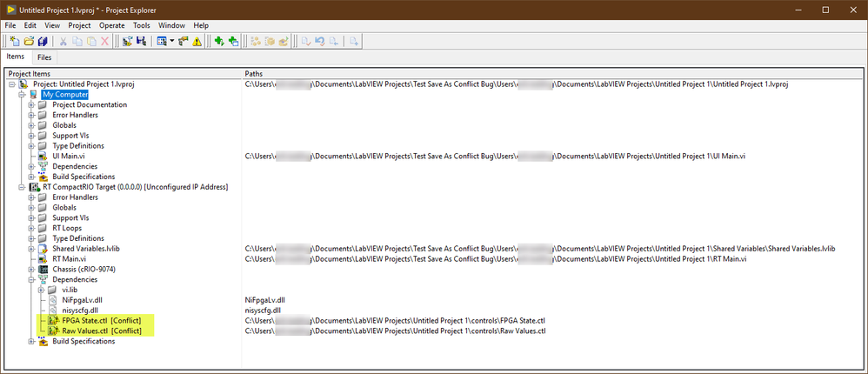Click the RT Main.vi file icon
Viewport: 868px width, 374px height.
tap(43, 259)
